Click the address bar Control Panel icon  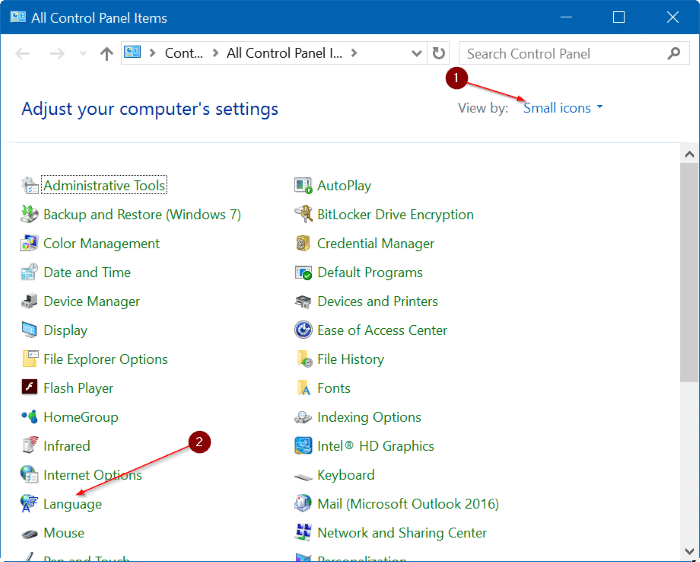point(133,53)
